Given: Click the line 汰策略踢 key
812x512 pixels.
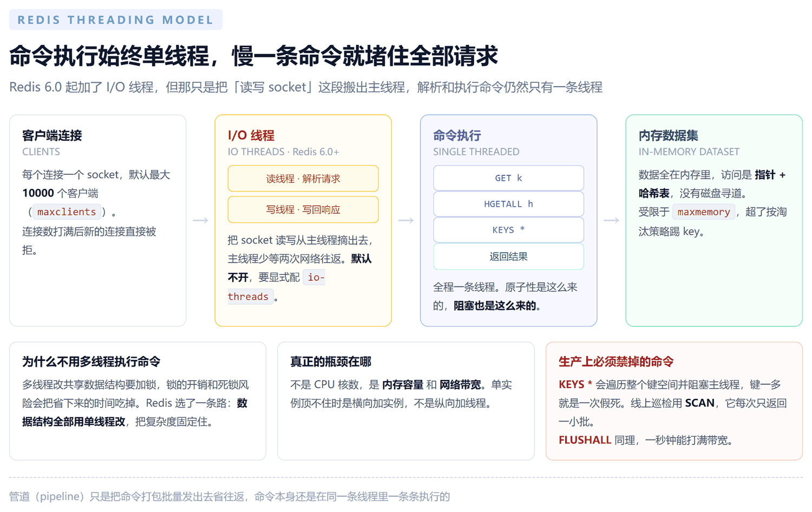Looking at the screenshot, I should click(x=671, y=232).
